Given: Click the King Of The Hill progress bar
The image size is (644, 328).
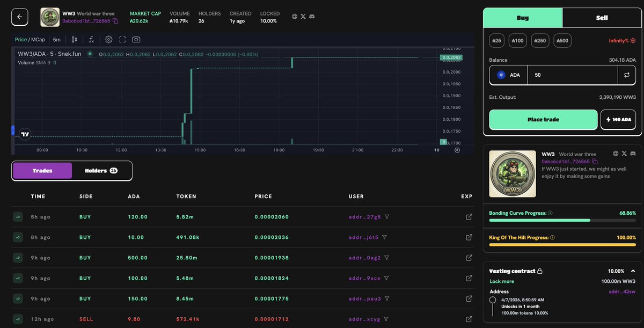Looking at the screenshot, I should tap(562, 245).
